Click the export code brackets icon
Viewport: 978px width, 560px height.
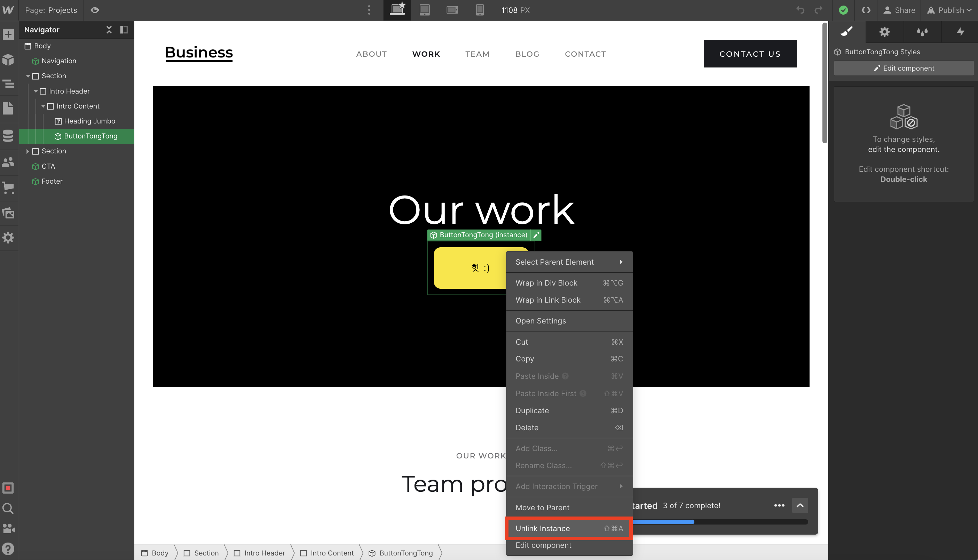pyautogui.click(x=866, y=10)
